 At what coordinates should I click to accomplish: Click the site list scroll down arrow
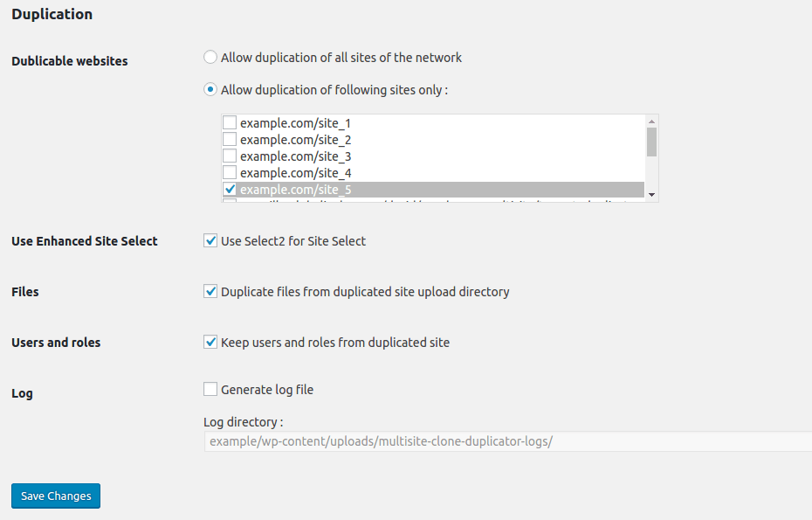pyautogui.click(x=651, y=194)
